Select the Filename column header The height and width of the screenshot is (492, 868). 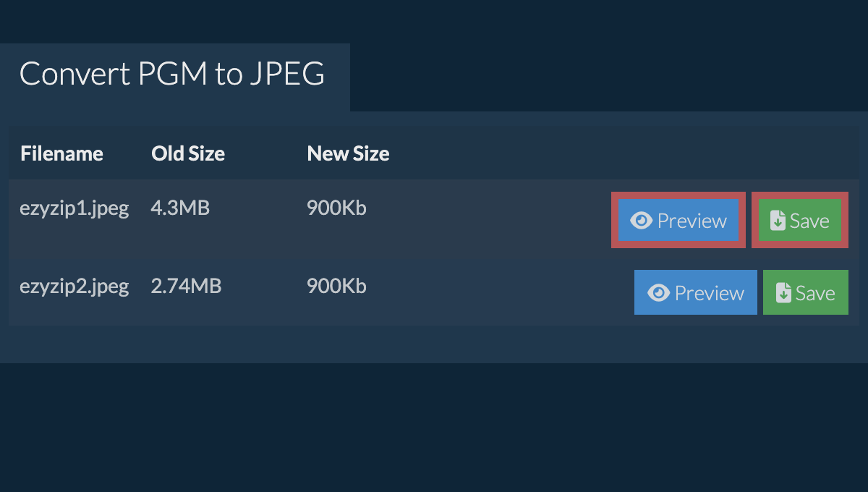61,153
